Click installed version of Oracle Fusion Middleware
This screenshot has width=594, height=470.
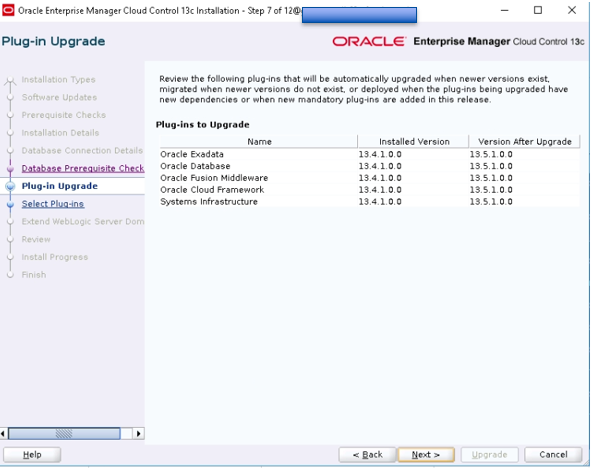380,178
